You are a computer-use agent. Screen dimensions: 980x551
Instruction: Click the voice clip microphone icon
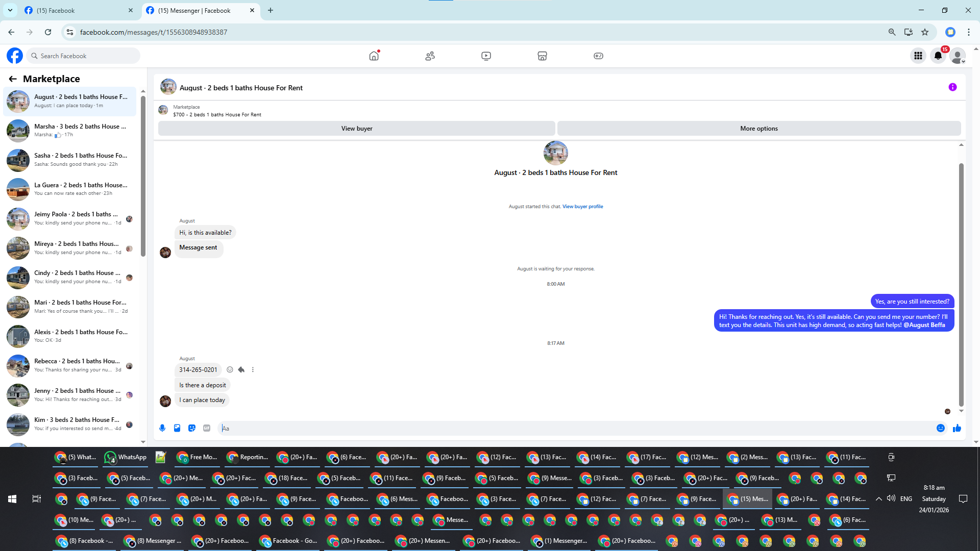tap(162, 428)
